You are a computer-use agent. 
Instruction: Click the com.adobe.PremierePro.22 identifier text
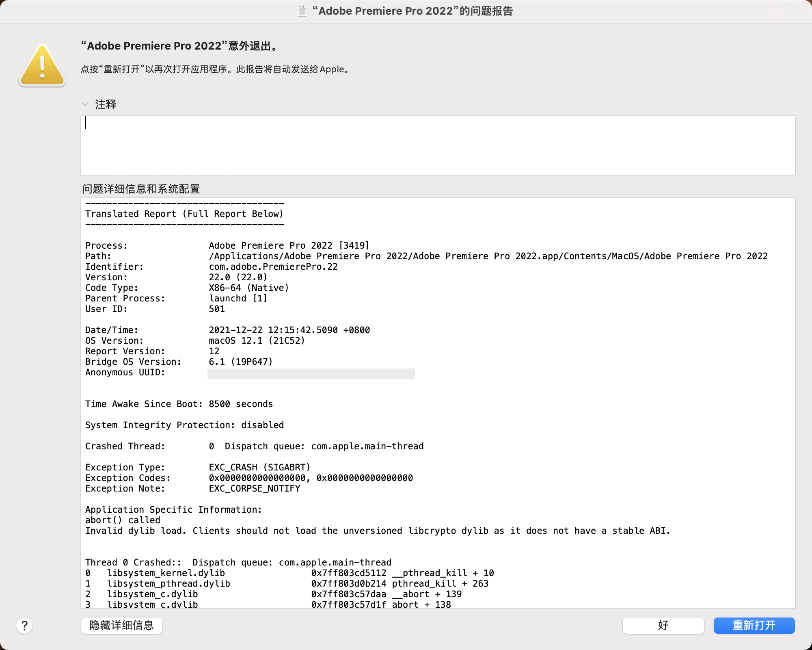pyautogui.click(x=273, y=267)
